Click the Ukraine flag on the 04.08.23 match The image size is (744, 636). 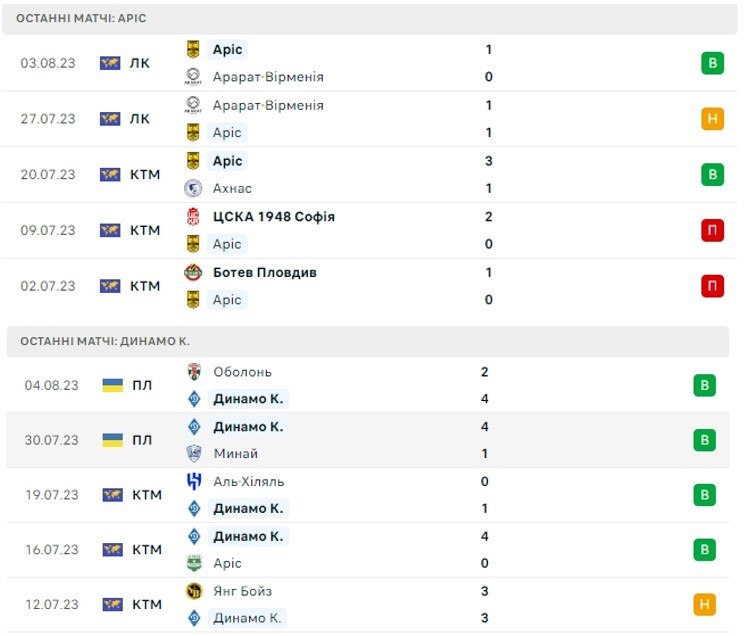[x=112, y=385]
